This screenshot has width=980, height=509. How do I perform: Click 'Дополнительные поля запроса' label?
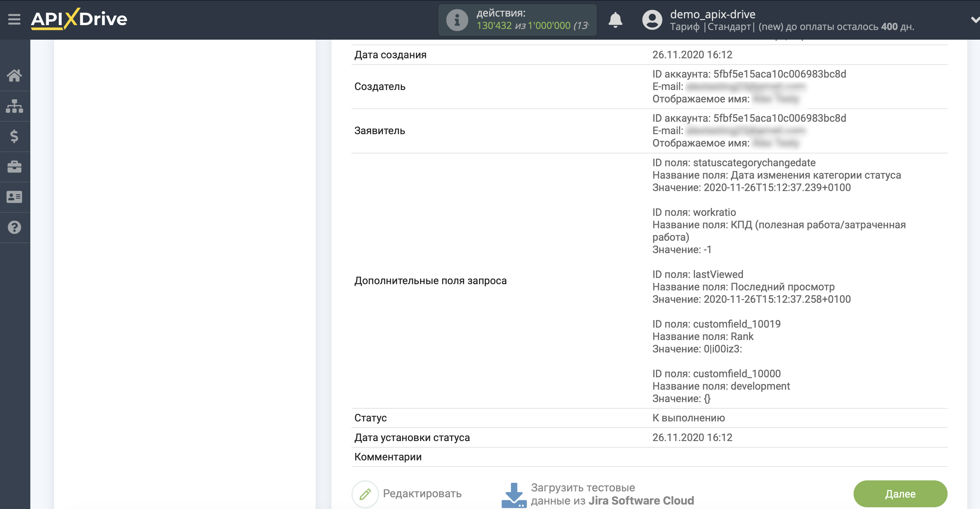[x=430, y=281]
